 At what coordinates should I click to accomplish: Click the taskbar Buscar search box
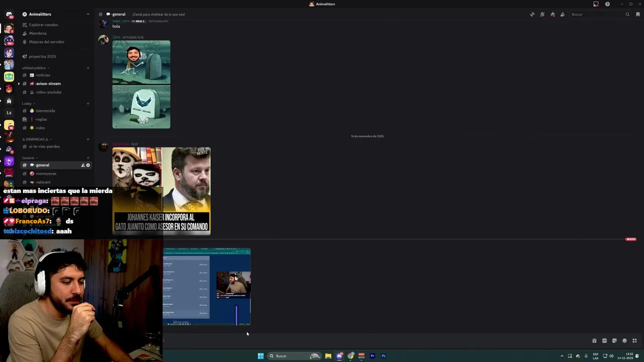click(x=294, y=356)
